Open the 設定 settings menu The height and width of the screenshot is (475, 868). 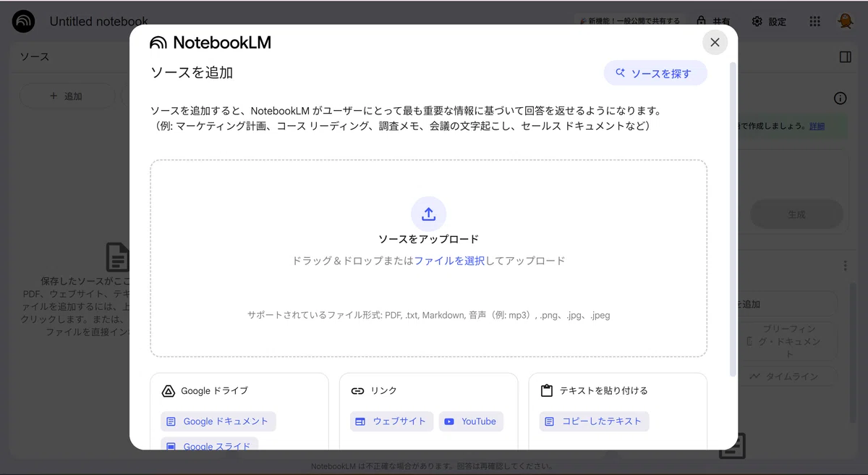[769, 22]
